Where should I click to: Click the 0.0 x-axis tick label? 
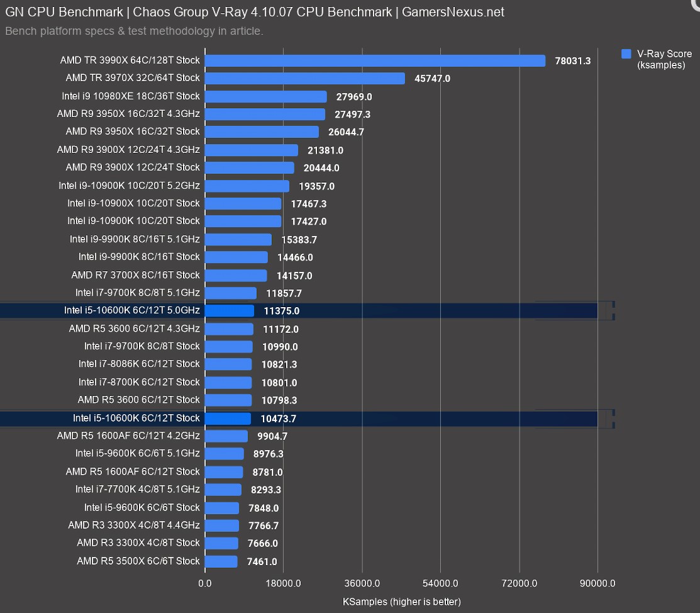click(x=204, y=583)
